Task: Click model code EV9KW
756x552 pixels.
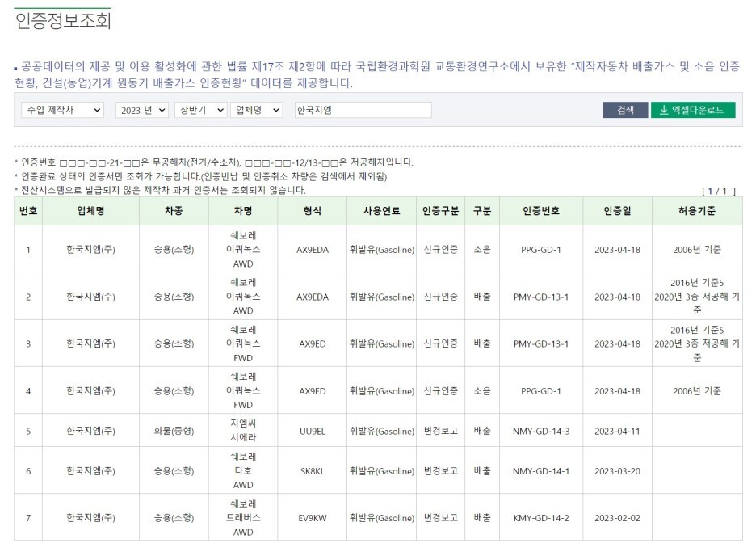Action: pos(313,518)
